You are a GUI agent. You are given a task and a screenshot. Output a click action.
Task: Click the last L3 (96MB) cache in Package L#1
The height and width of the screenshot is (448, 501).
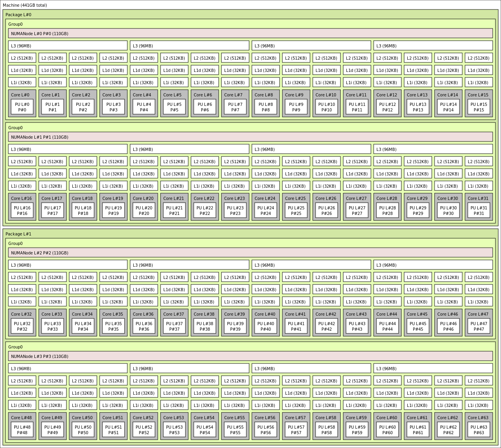click(x=433, y=368)
